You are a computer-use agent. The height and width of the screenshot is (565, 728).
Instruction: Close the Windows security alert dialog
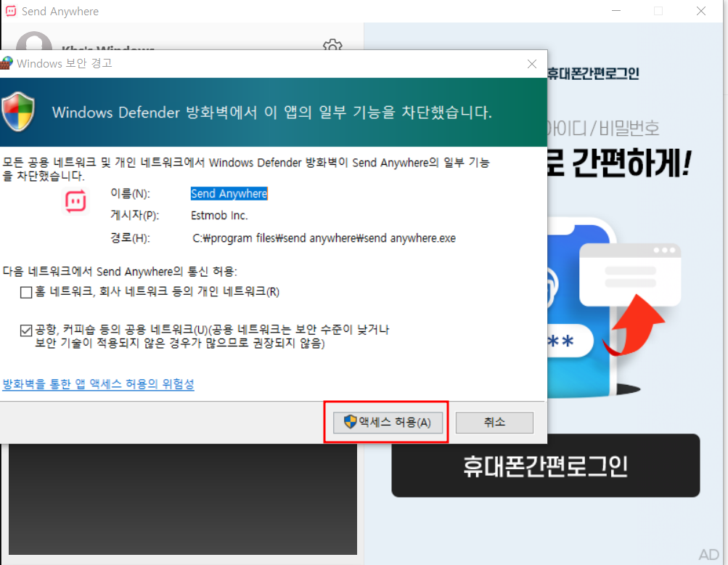tap(532, 64)
